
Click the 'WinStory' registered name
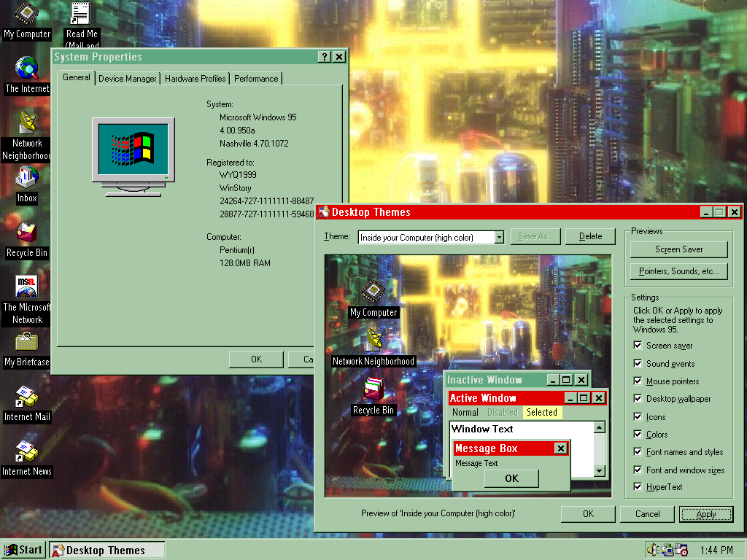tap(236, 188)
